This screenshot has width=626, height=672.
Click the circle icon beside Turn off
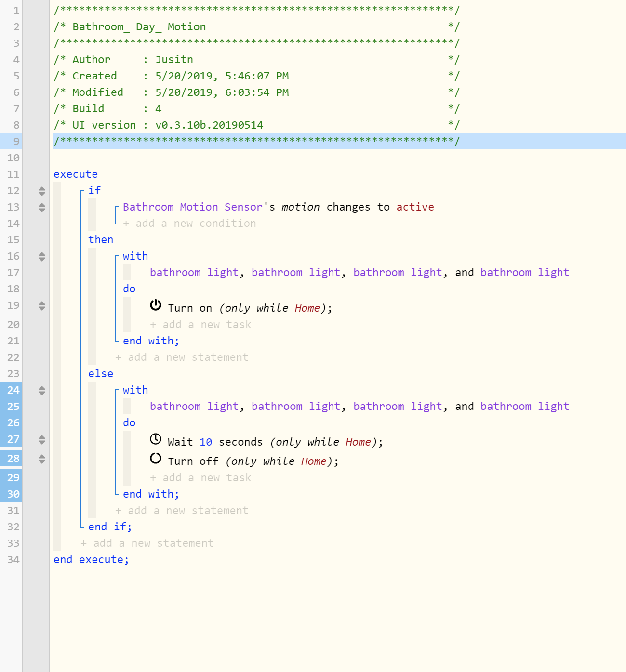tap(156, 458)
